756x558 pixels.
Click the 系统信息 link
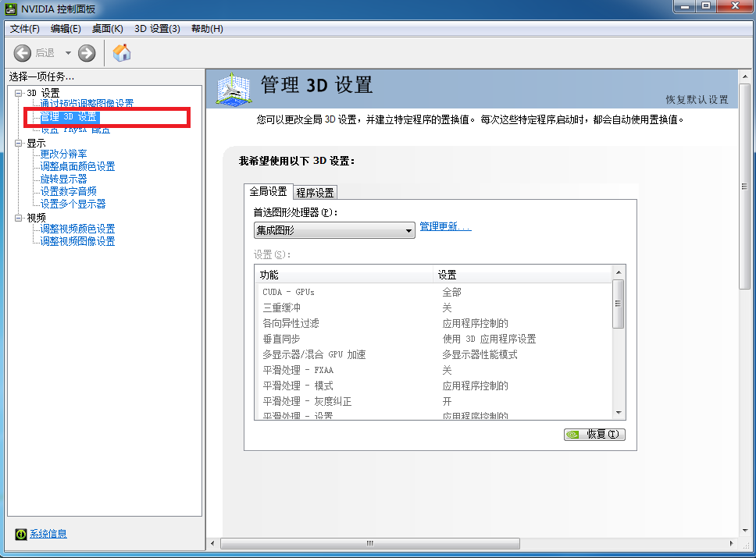pyautogui.click(x=48, y=534)
